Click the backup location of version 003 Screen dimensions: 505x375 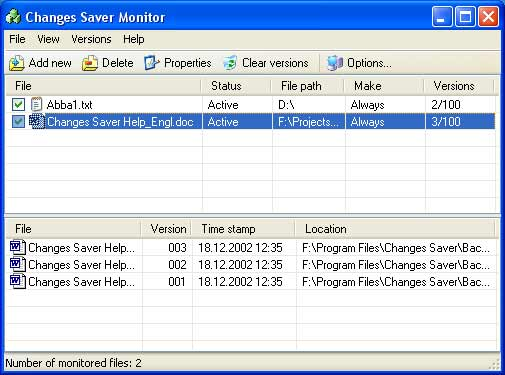[x=396, y=248]
